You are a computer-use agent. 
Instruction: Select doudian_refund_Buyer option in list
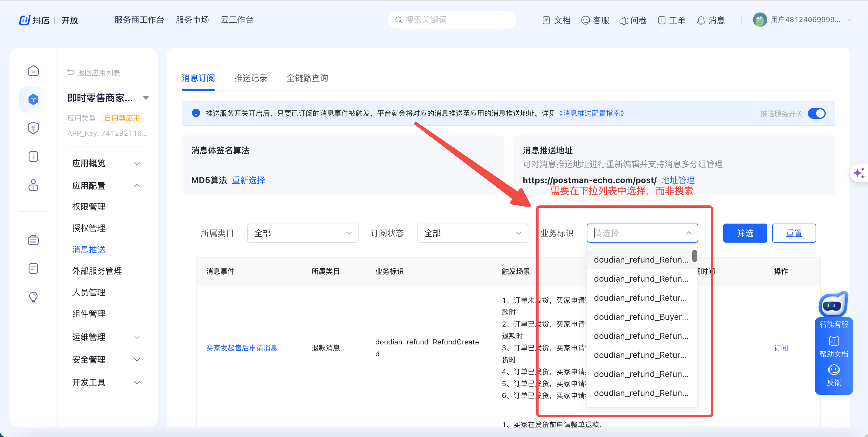[x=640, y=317]
